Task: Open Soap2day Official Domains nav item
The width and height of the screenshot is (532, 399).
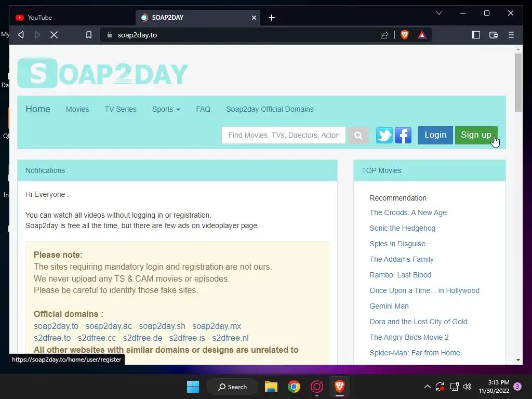Action: 270,109
